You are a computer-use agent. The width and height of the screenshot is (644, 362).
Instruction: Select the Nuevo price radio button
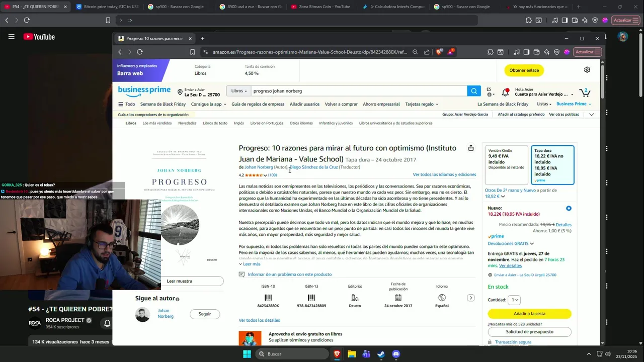[569, 208]
